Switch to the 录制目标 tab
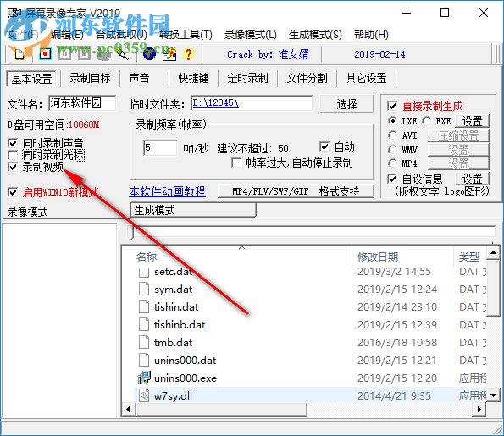 point(90,79)
